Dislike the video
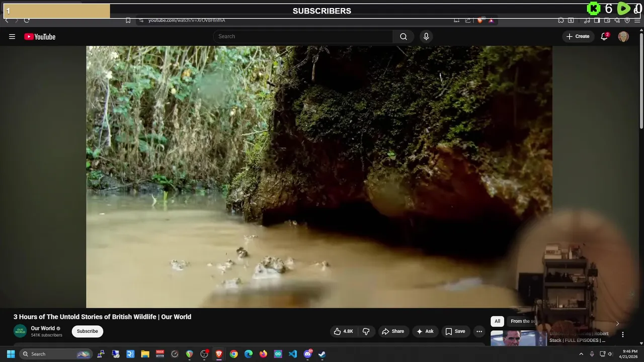Screen dimensions: 644x362 pos(366,331)
